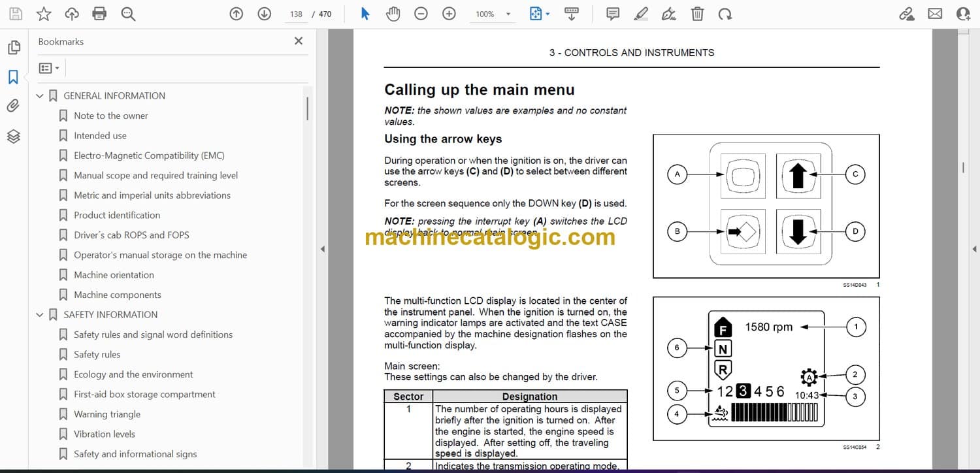980x473 pixels.
Task: Open the Machine orientation bookmark
Action: pos(114,275)
